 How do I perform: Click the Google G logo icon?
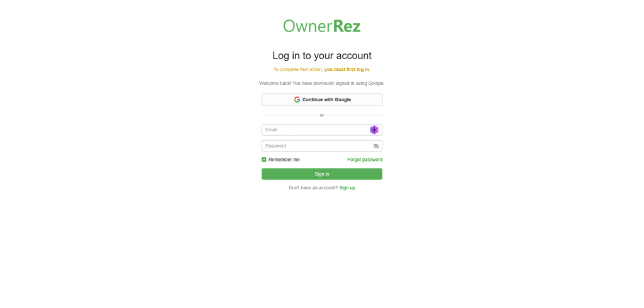297,99
